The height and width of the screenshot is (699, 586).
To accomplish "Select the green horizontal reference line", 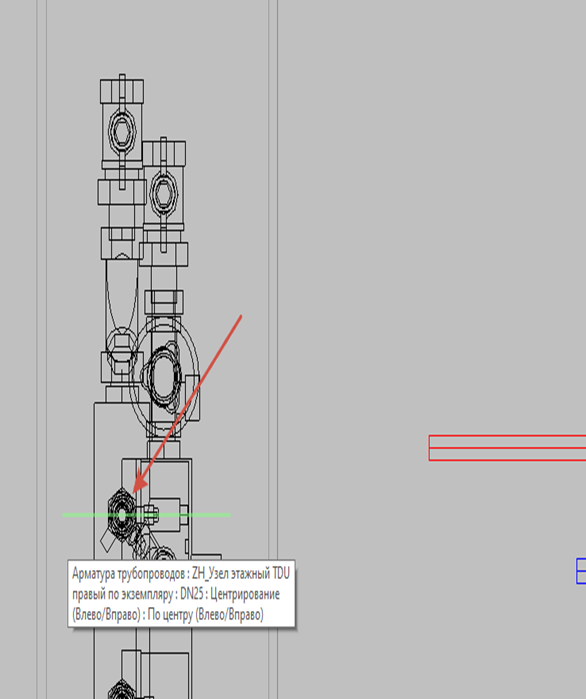I will click(x=147, y=515).
